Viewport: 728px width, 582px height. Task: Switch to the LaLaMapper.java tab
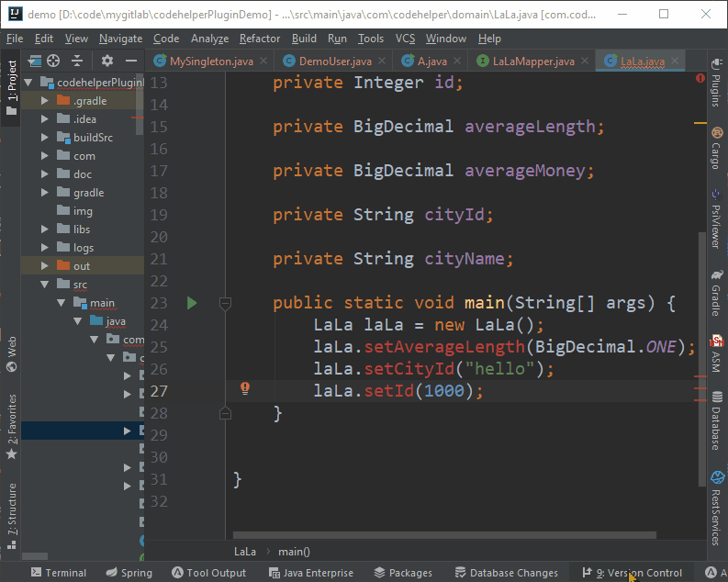tap(533, 62)
